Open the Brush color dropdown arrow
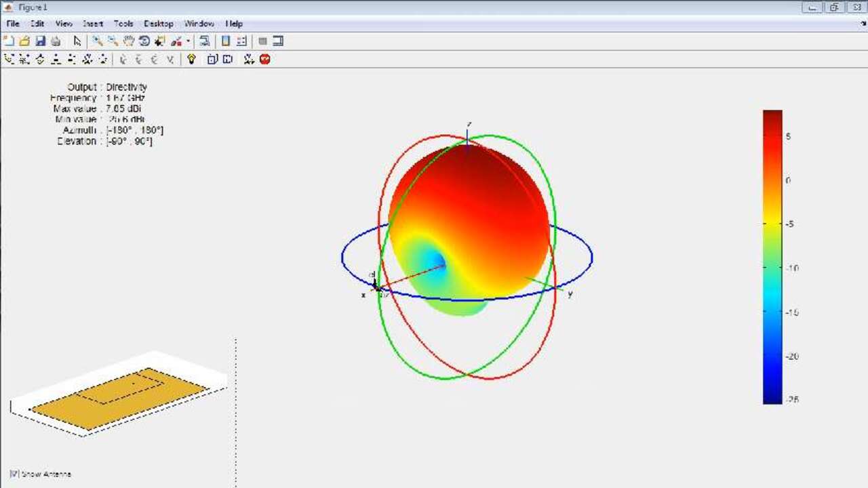 pos(188,41)
